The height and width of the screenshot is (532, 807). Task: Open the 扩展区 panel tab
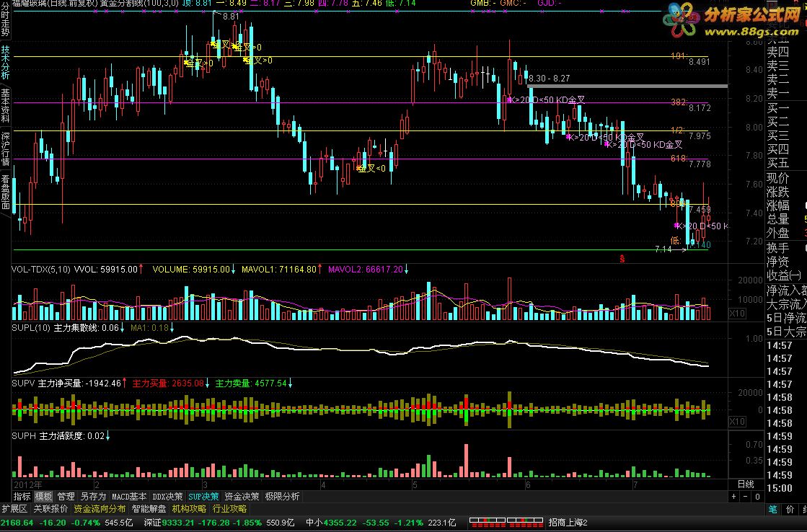pyautogui.click(x=14, y=509)
